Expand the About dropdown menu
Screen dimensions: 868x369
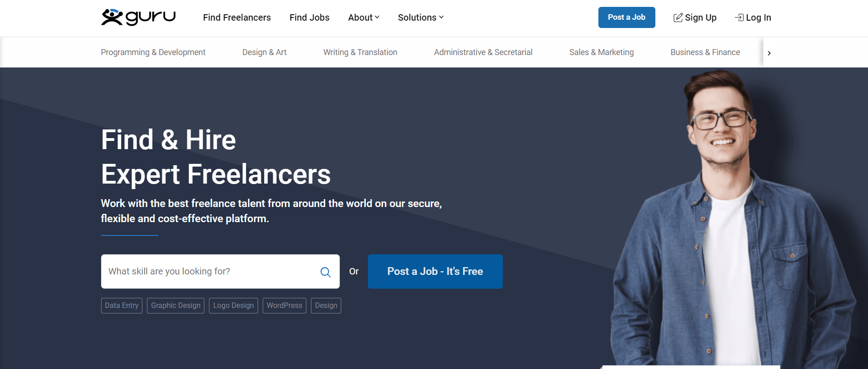point(364,17)
